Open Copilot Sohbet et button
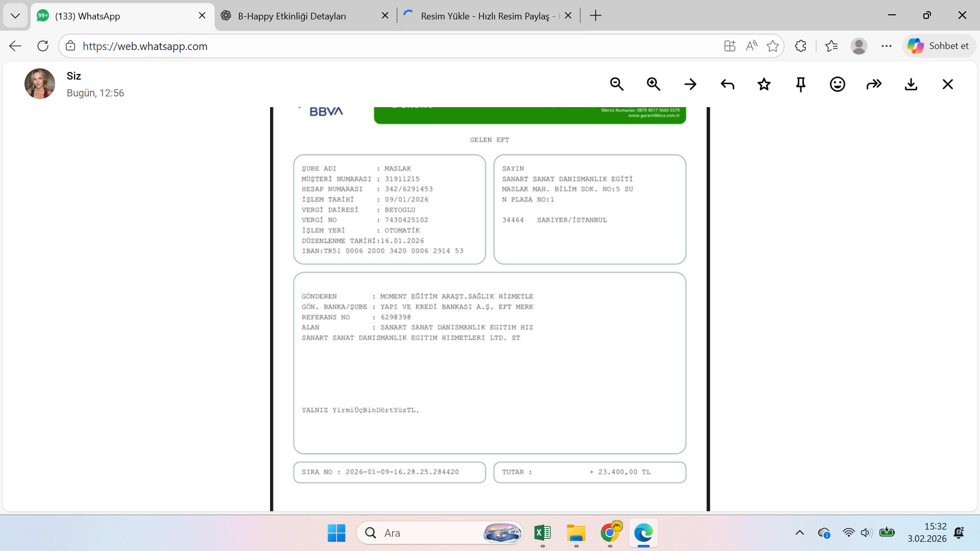 tap(939, 46)
